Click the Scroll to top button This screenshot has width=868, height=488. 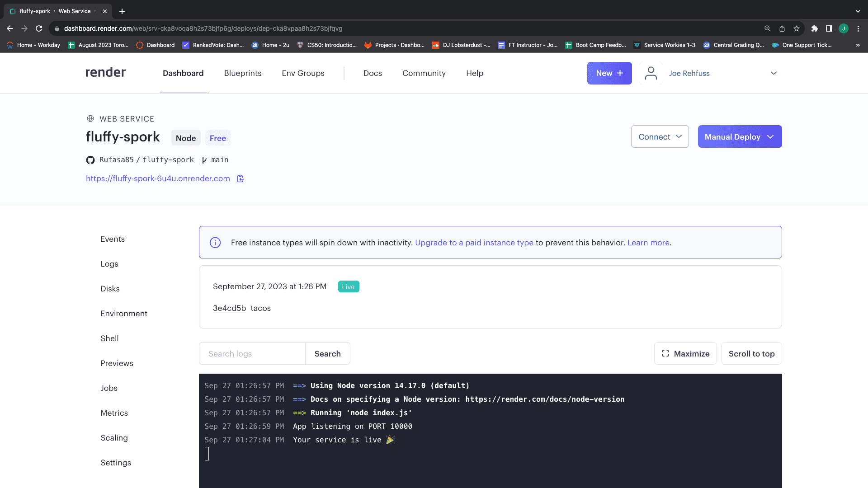tap(751, 353)
